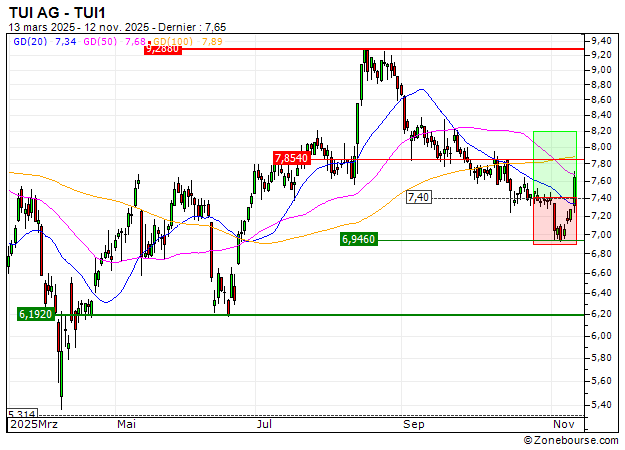Click the green 6,9460 support label
This screenshot has height=450, width=625.
[358, 240]
